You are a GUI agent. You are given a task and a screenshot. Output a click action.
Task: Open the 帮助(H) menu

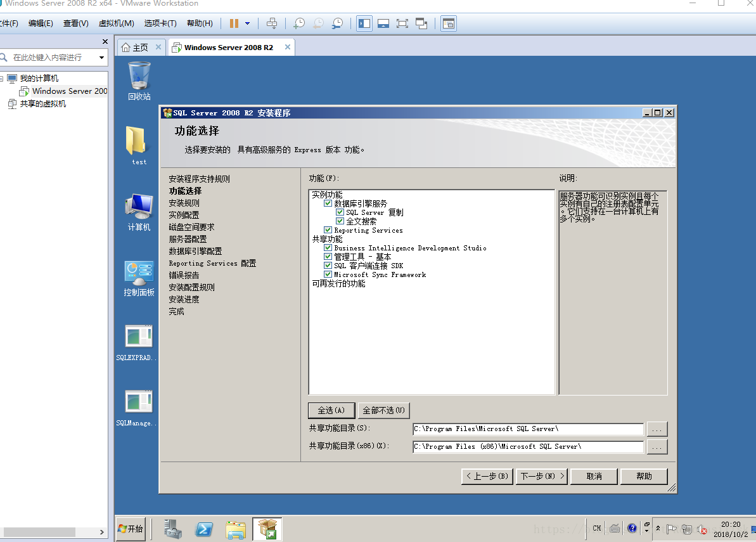pyautogui.click(x=200, y=23)
